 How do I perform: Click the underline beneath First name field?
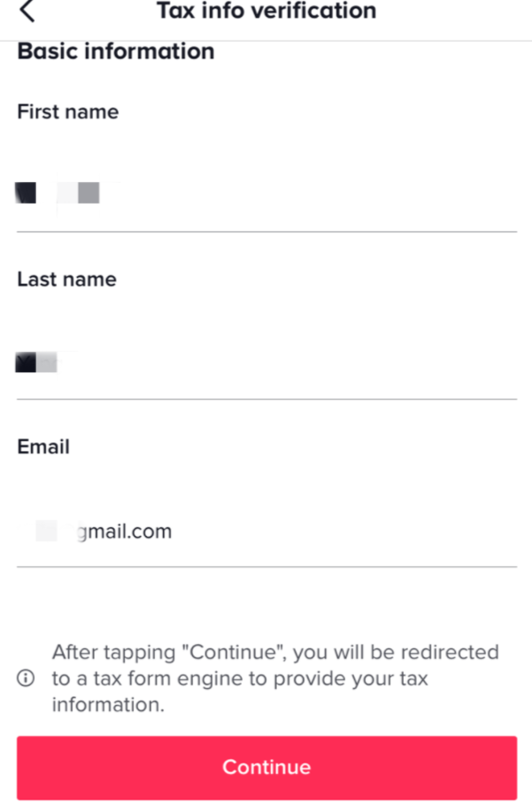pyautogui.click(x=266, y=232)
